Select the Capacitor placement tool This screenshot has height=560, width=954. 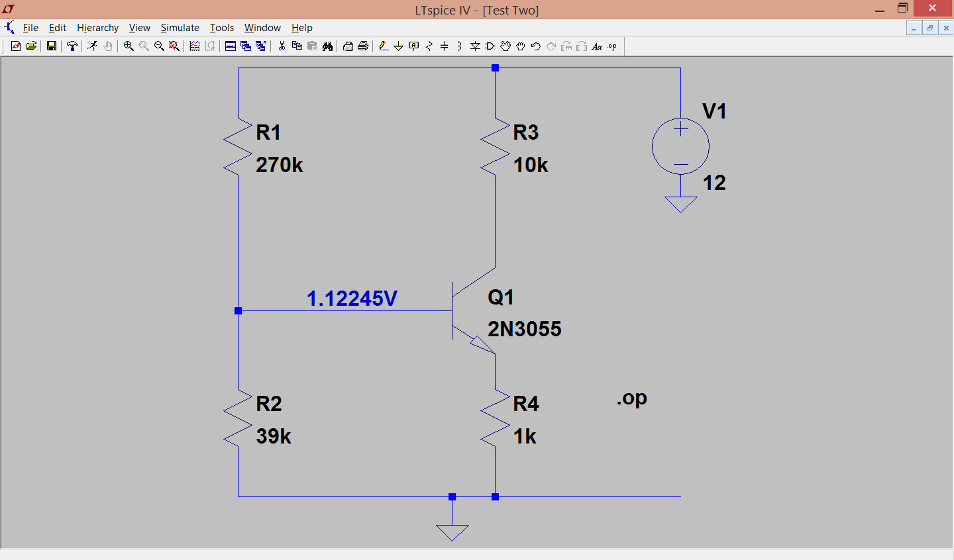[445, 46]
